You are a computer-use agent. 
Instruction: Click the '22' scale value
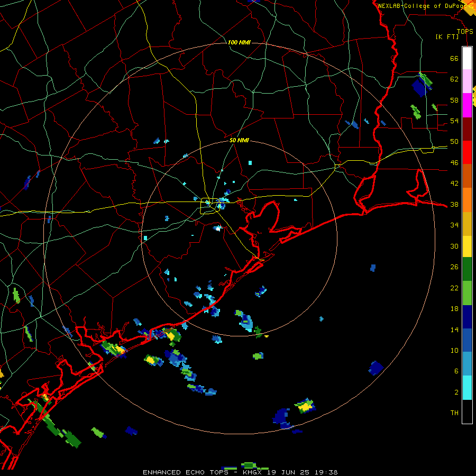(x=454, y=288)
